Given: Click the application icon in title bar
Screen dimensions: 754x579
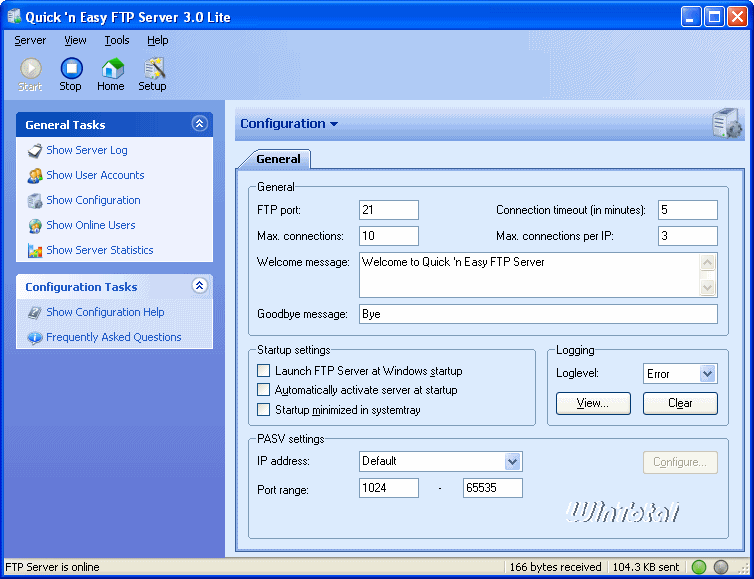Looking at the screenshot, I should pos(14,17).
